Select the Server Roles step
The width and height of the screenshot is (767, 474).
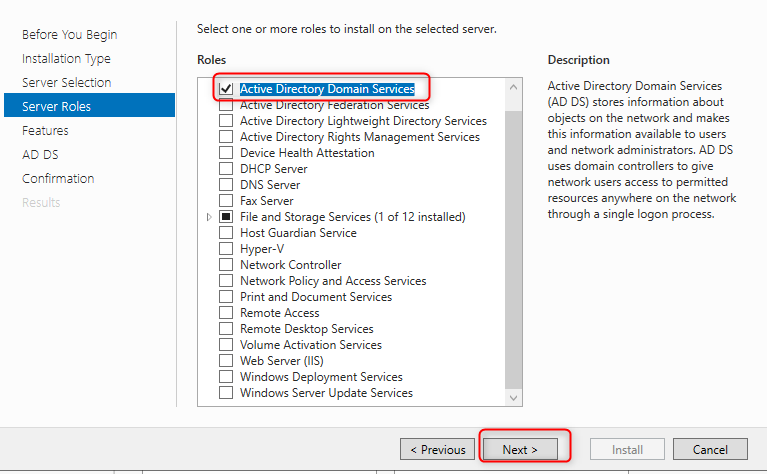click(x=90, y=105)
